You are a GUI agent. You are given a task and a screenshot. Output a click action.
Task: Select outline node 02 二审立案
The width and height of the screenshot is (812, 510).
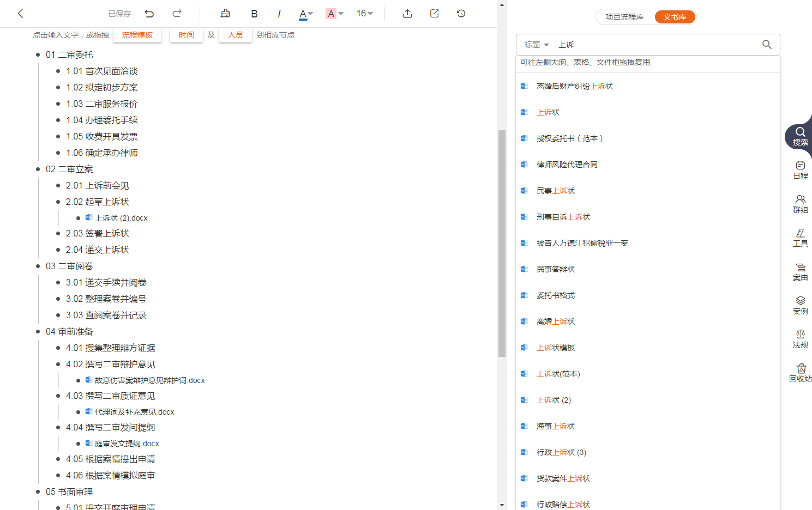pos(69,169)
